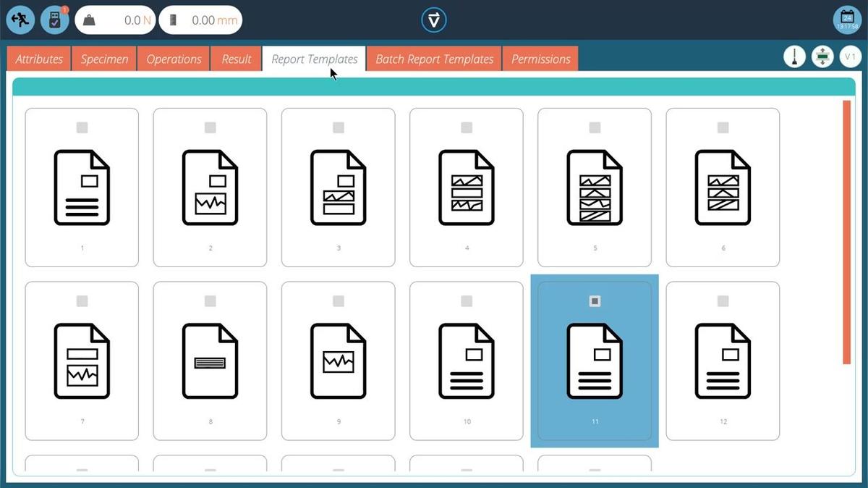Open the calendar date icon showing 24
The width and height of the screenshot is (868, 488).
846,20
